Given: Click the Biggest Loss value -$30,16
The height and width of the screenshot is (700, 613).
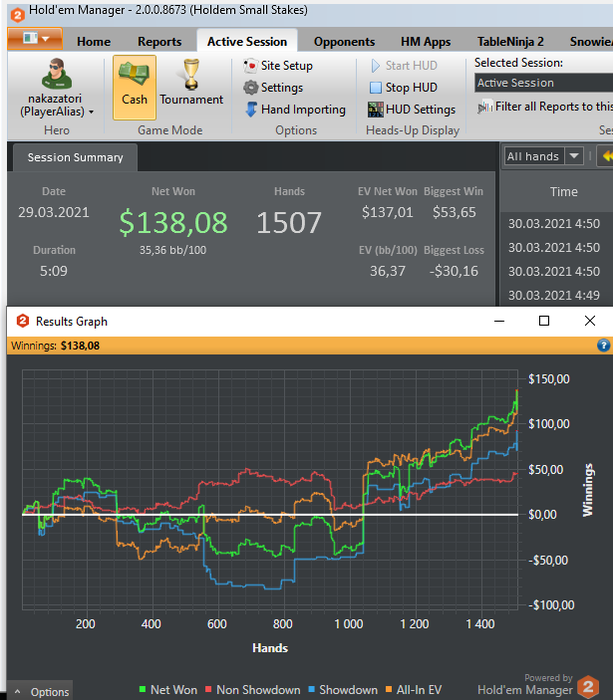Looking at the screenshot, I should (x=454, y=271).
